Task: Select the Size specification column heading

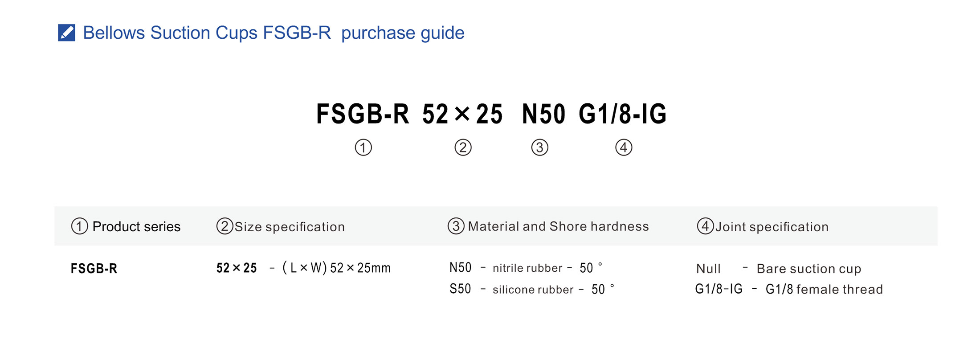Action: (290, 227)
